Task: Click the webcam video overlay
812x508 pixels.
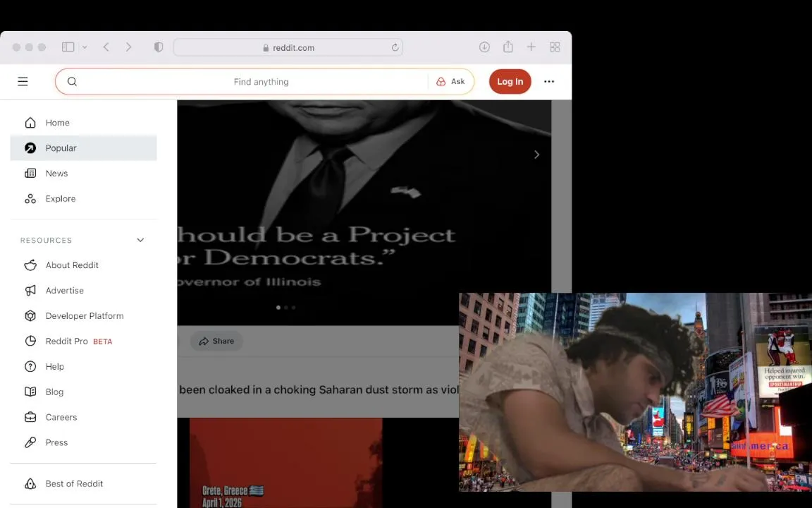Action: coord(635,392)
